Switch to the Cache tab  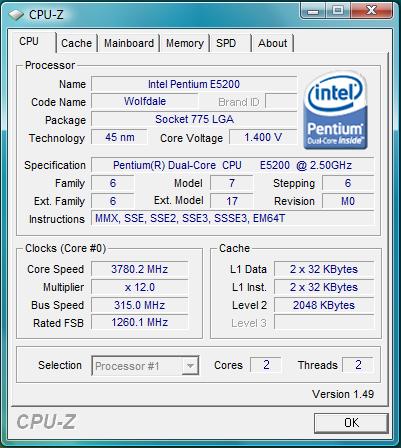[76, 43]
